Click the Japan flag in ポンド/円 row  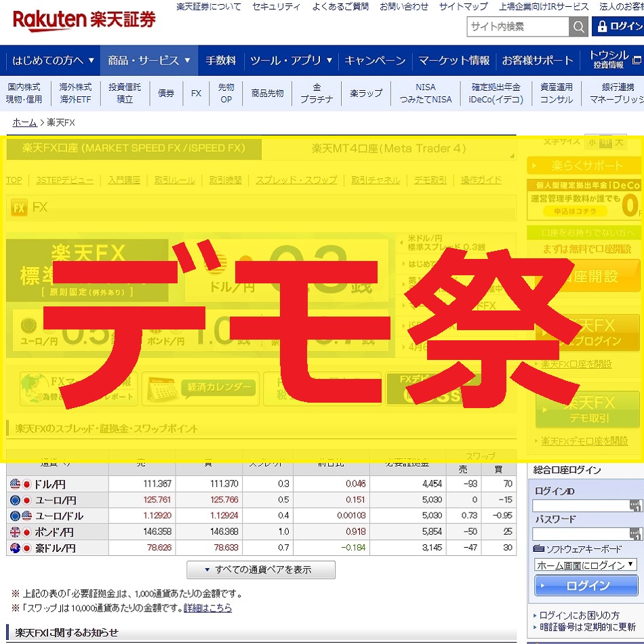(26, 532)
